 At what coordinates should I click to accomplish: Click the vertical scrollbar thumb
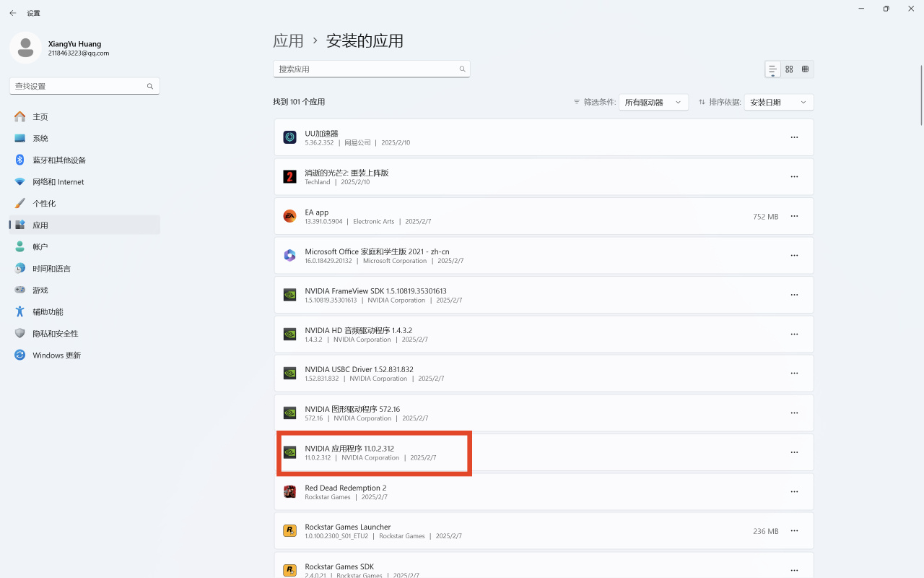click(921, 95)
